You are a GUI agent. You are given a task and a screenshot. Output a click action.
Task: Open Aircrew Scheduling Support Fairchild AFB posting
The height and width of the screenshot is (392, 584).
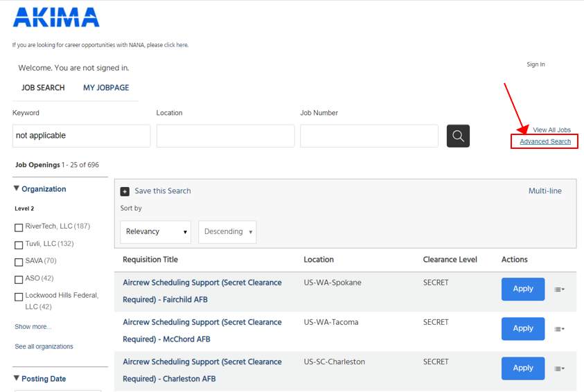click(x=202, y=291)
